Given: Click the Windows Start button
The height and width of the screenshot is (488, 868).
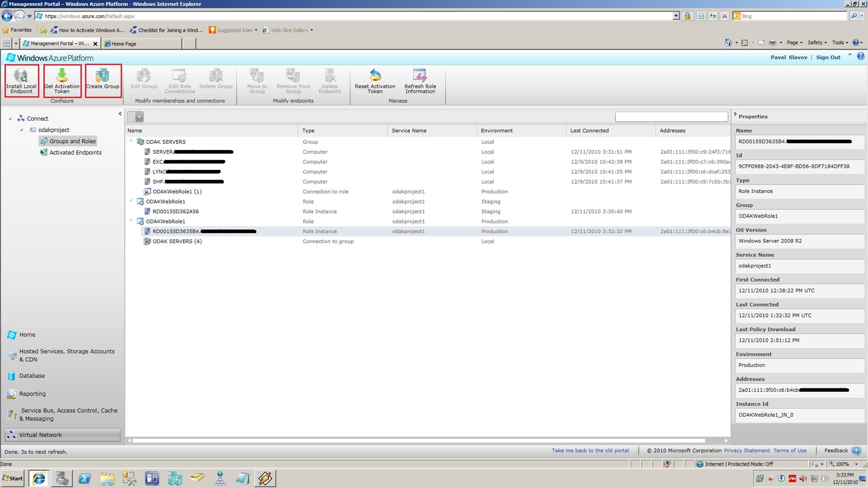Looking at the screenshot, I should click(x=13, y=478).
